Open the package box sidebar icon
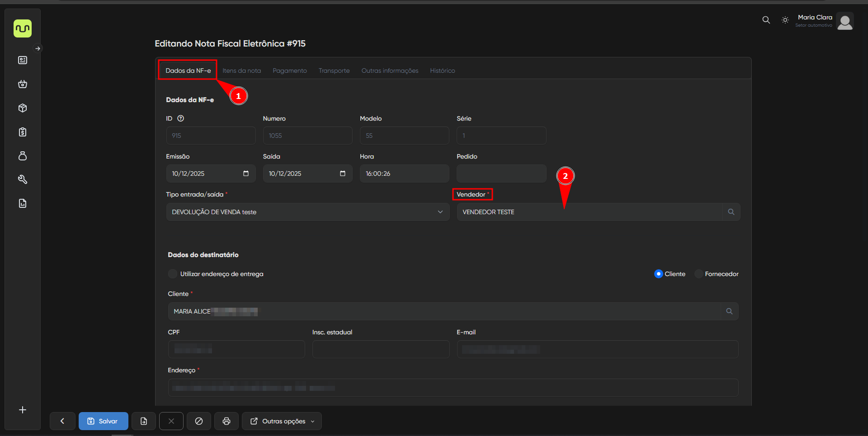This screenshot has width=868, height=436. [23, 108]
